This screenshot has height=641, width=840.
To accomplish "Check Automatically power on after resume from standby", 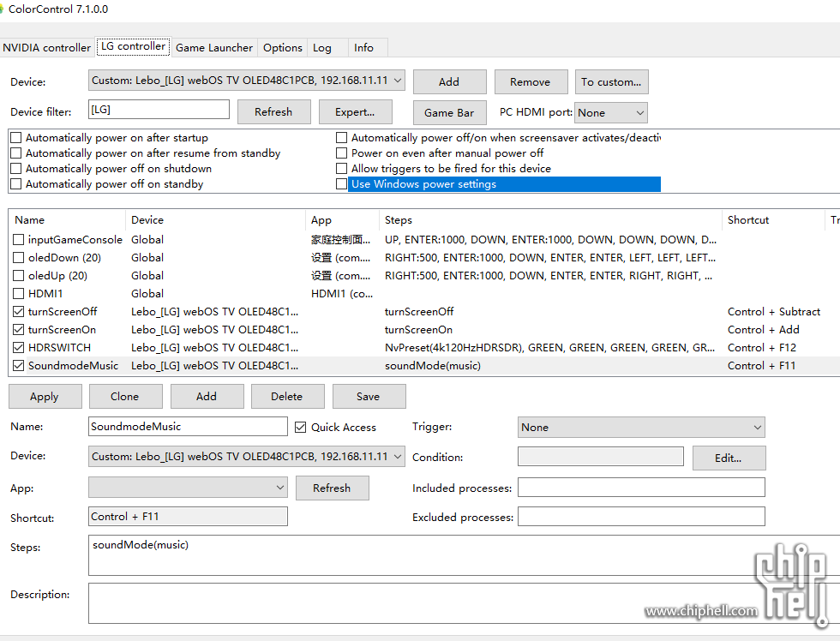I will tap(16, 153).
